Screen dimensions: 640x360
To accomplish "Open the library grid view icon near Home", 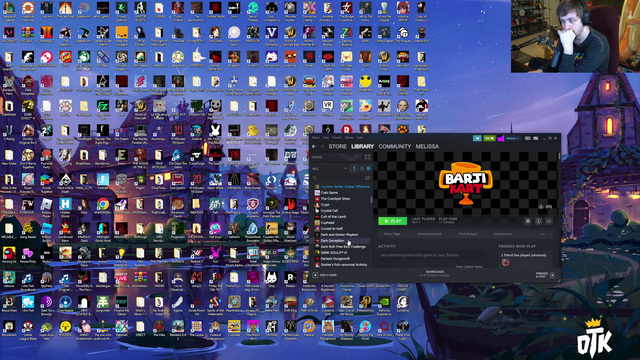I will 367,157.
